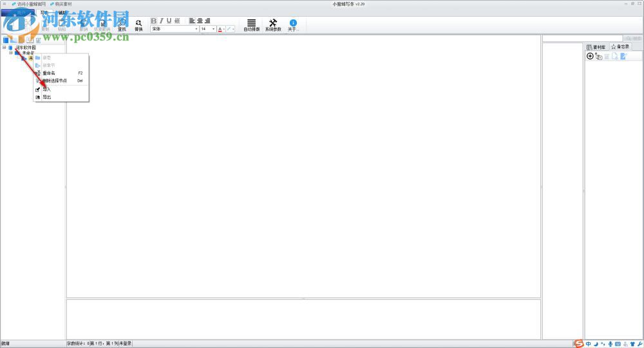The image size is (644, 348).
Task: Click the lower notes pane below the editor
Action: coord(303,319)
